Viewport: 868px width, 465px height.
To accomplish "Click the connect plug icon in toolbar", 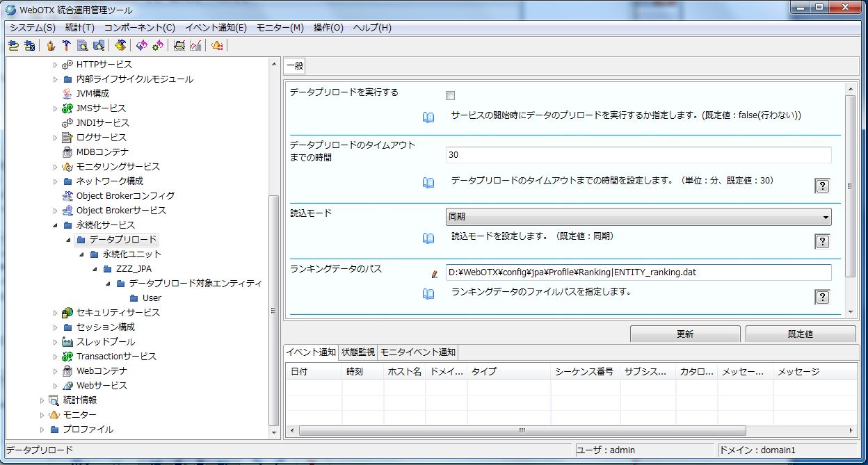I will (x=13, y=46).
